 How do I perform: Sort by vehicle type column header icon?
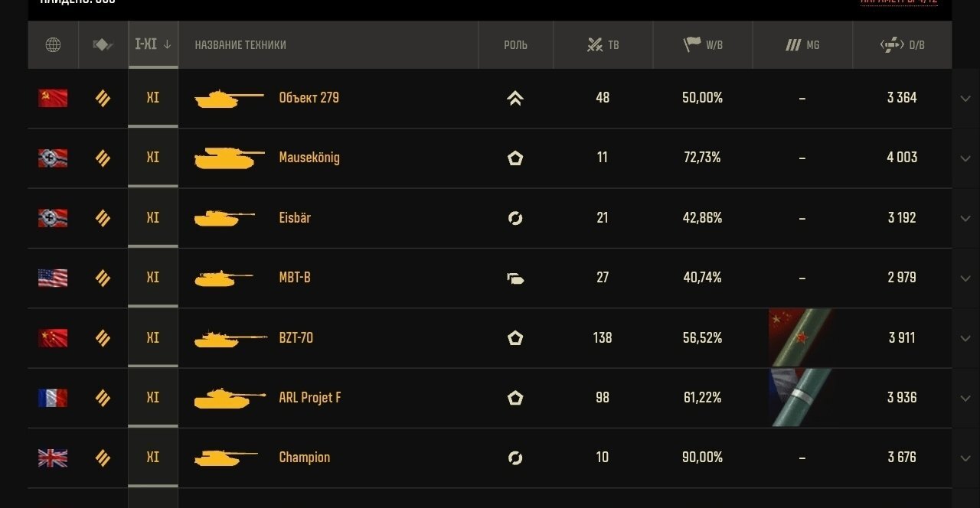[103, 45]
